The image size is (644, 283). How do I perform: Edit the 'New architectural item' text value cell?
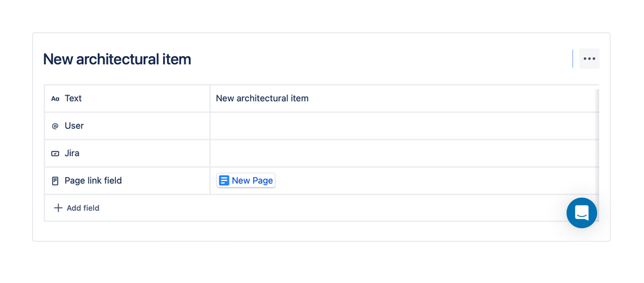click(x=404, y=98)
